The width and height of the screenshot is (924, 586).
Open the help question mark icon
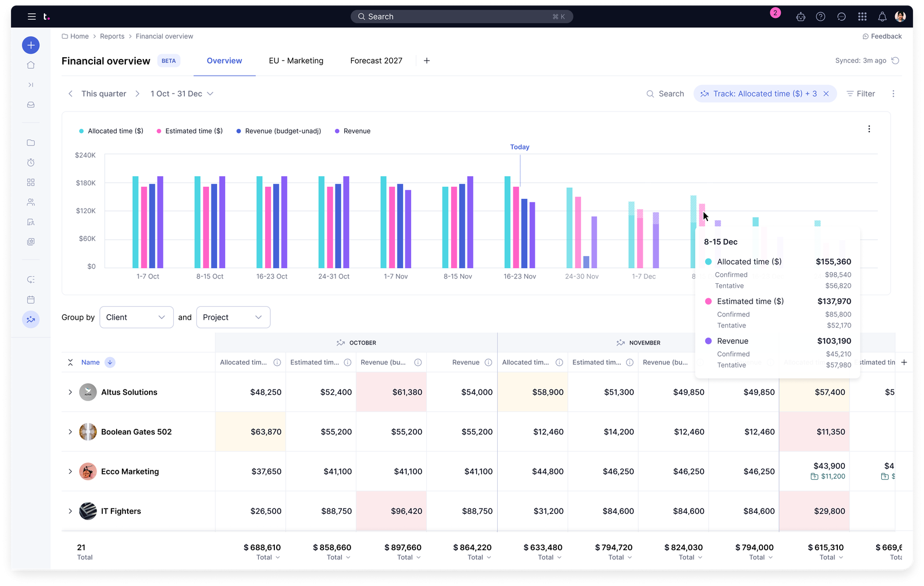pos(820,17)
